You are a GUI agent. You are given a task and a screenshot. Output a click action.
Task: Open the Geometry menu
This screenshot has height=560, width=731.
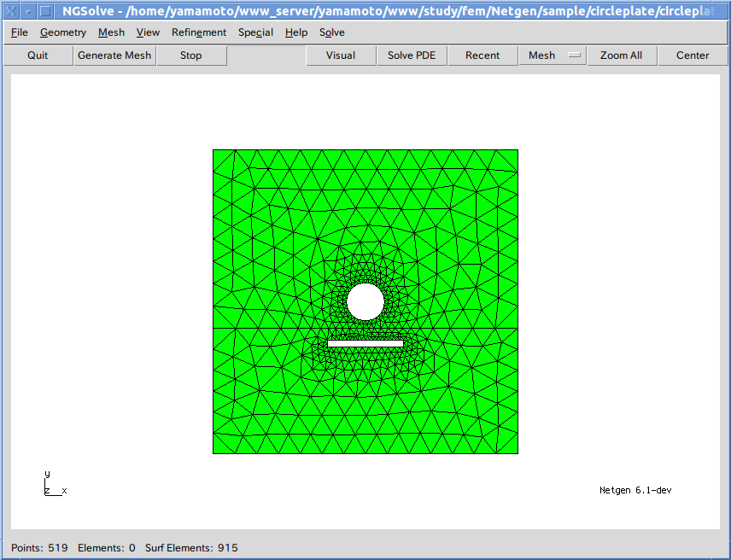click(x=63, y=32)
